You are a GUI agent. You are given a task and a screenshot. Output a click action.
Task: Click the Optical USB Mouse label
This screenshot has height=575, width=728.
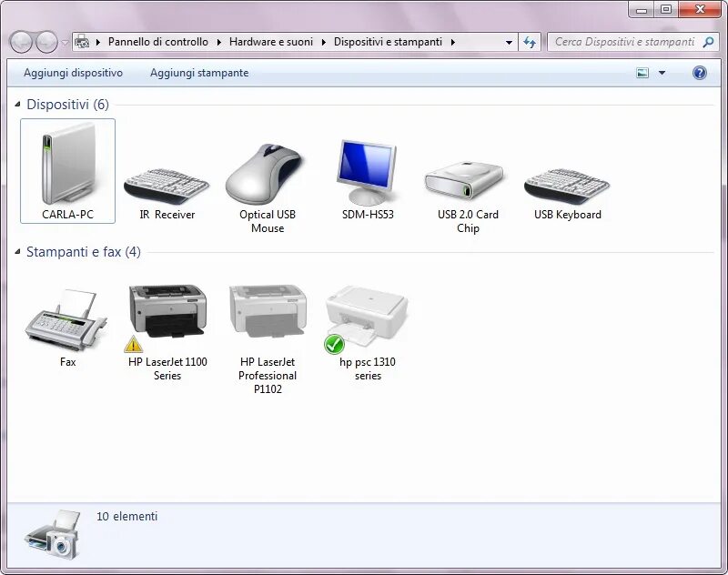click(x=268, y=221)
